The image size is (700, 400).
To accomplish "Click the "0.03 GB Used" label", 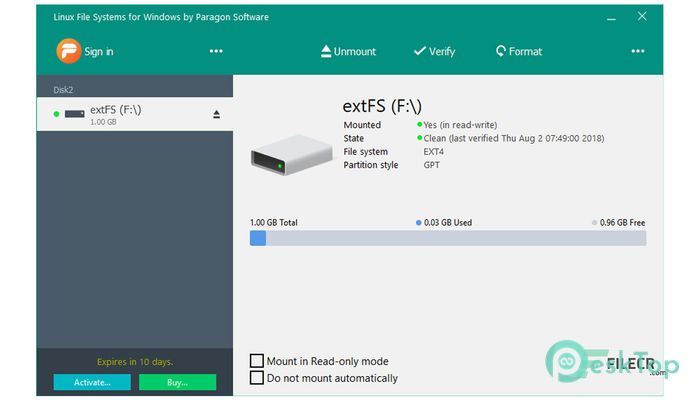I will 448,222.
